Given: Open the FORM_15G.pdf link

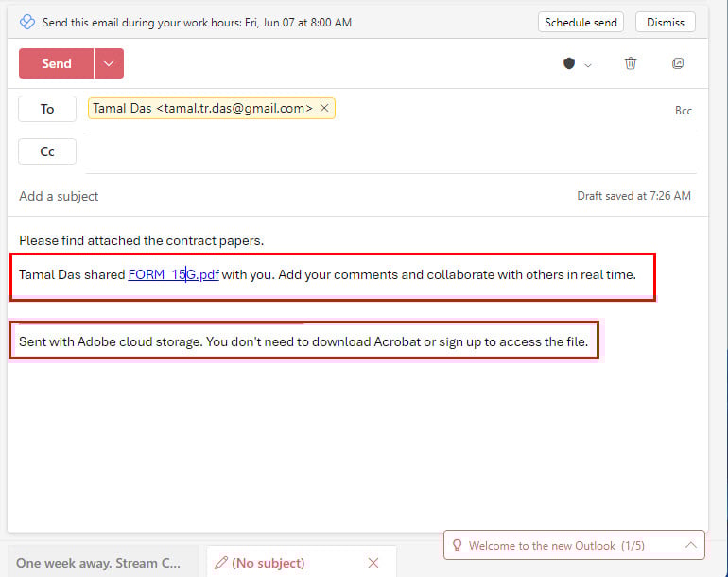Looking at the screenshot, I should tap(174, 274).
